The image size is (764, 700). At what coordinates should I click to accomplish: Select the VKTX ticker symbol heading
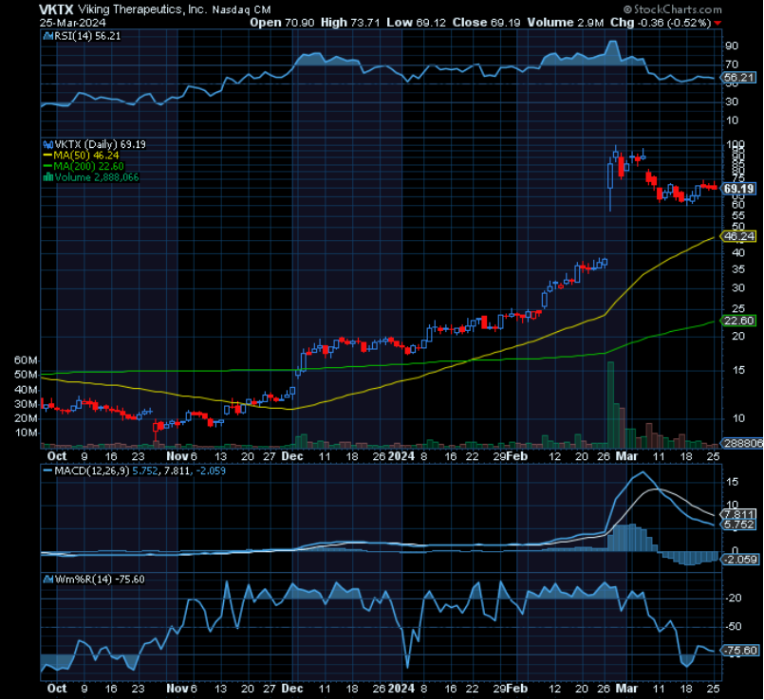click(x=52, y=9)
